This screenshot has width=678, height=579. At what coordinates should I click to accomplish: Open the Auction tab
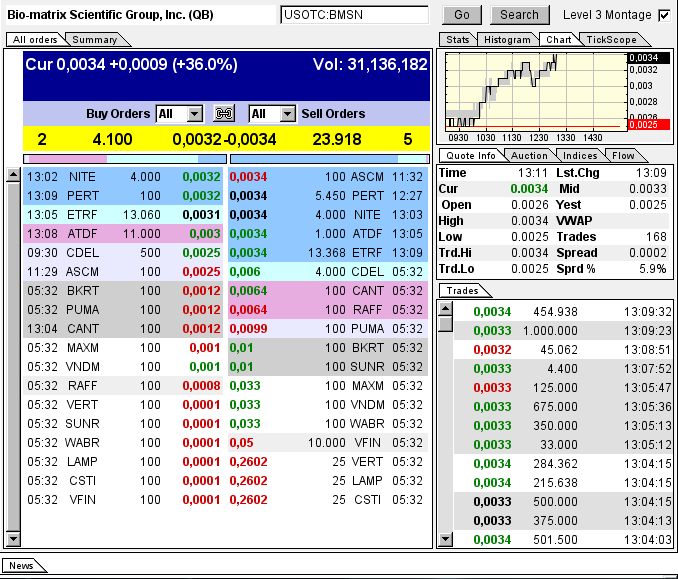coord(529,156)
